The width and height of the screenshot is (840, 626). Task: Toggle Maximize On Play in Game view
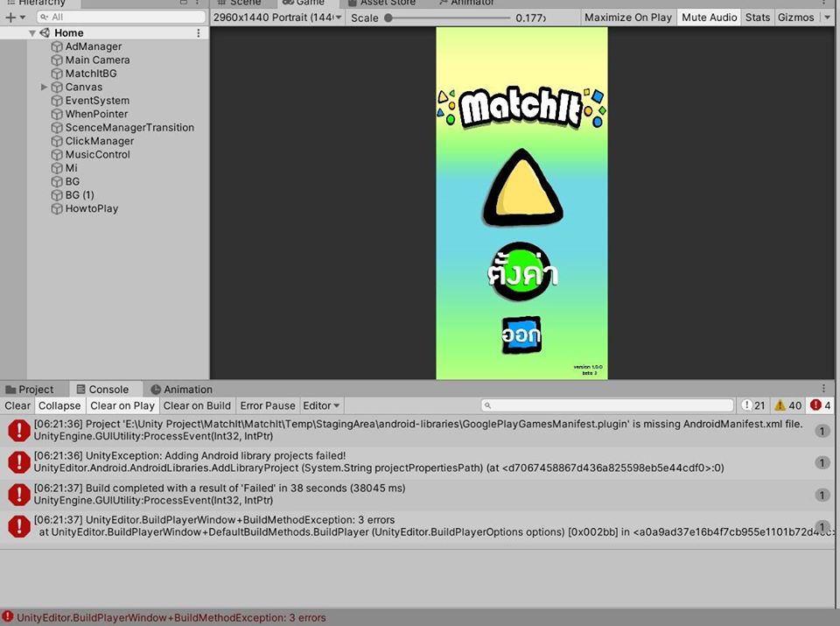(628, 18)
